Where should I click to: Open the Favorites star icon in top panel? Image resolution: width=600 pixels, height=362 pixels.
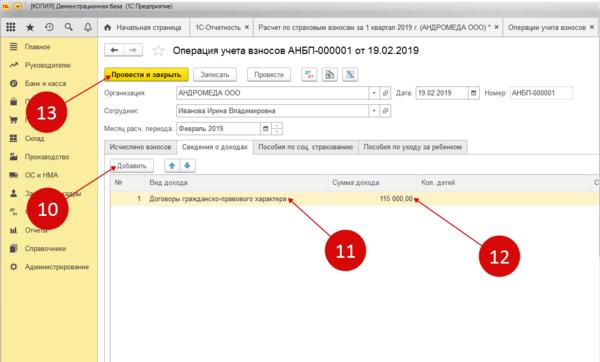point(30,27)
